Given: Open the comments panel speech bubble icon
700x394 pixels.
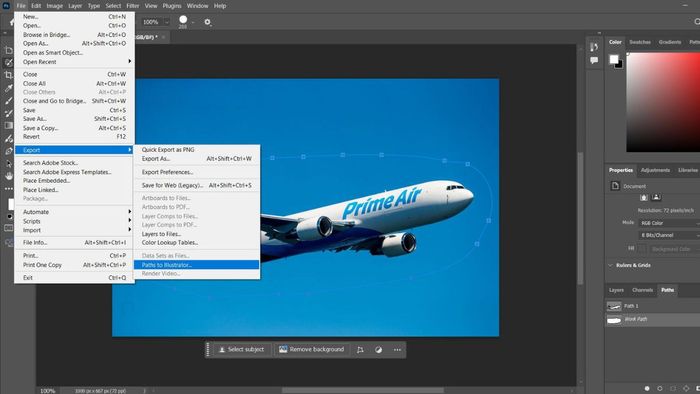Looking at the screenshot, I should click(x=594, y=60).
